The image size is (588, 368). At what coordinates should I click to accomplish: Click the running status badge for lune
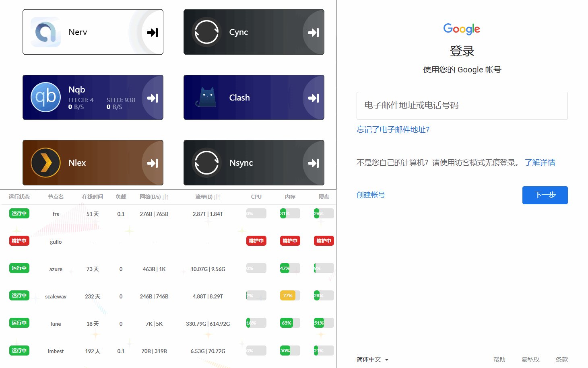[19, 323]
